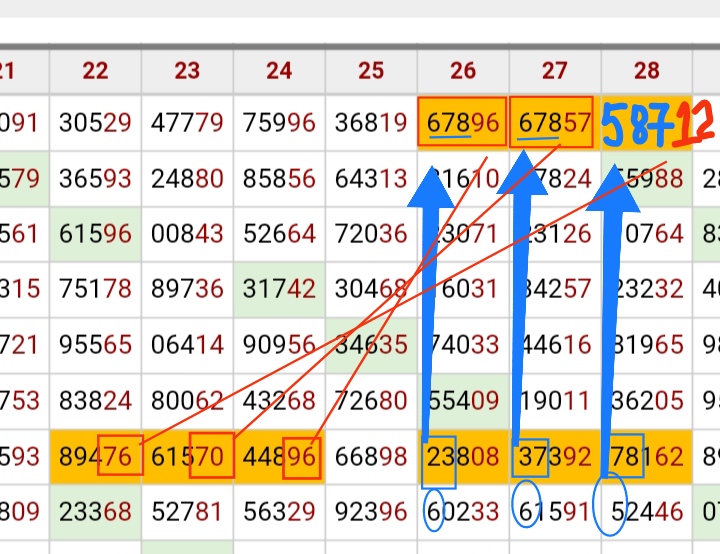The height and width of the screenshot is (554, 720).
Task: Click the green cell 23368
Action: tap(96, 512)
